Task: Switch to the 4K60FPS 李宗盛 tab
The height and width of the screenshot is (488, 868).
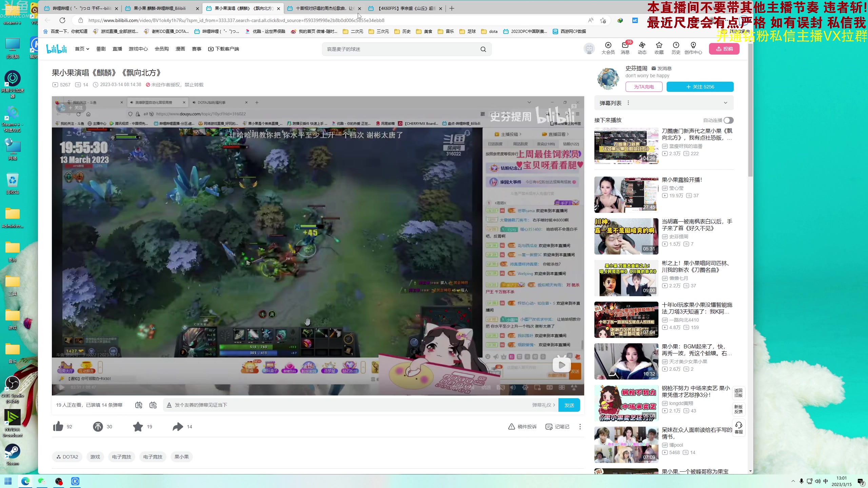Action: pos(405,8)
